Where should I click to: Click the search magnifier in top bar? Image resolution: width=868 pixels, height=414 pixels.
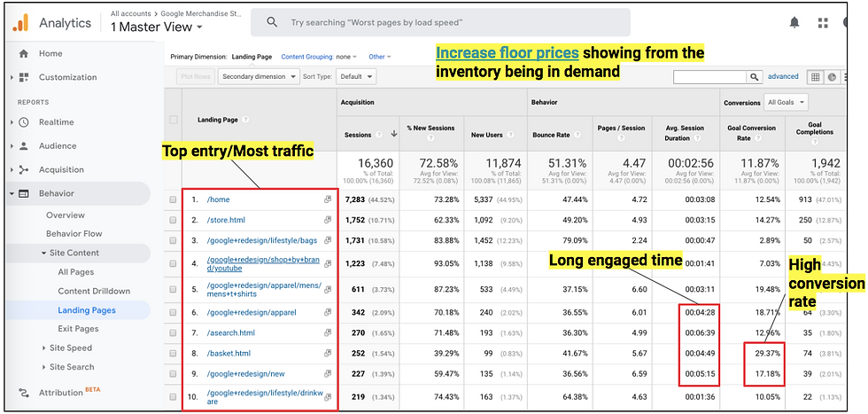[x=272, y=22]
